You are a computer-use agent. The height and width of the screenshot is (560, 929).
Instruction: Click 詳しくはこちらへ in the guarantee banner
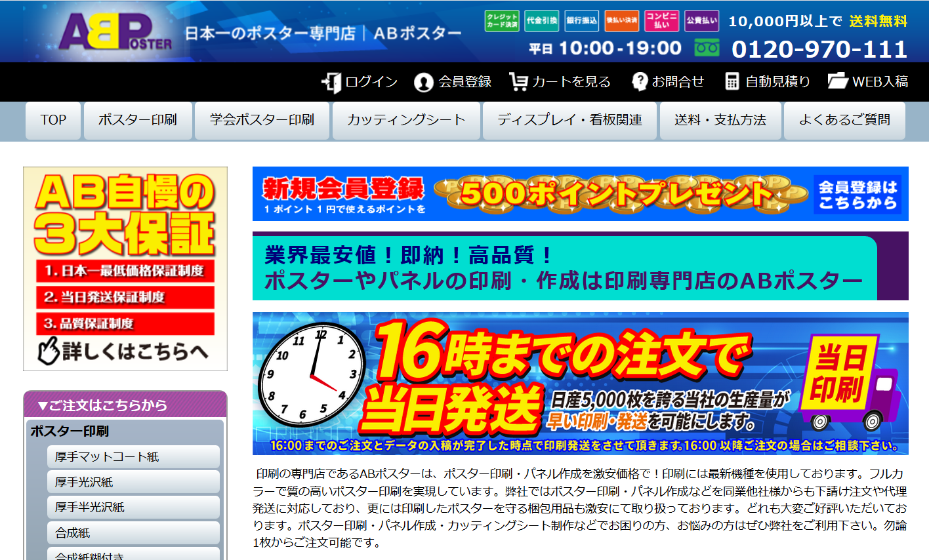(123, 351)
